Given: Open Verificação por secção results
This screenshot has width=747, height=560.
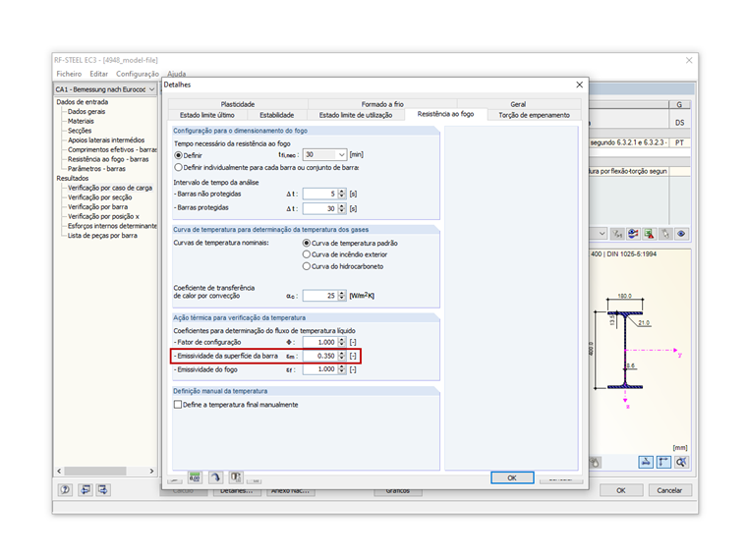Looking at the screenshot, I should point(99,197).
